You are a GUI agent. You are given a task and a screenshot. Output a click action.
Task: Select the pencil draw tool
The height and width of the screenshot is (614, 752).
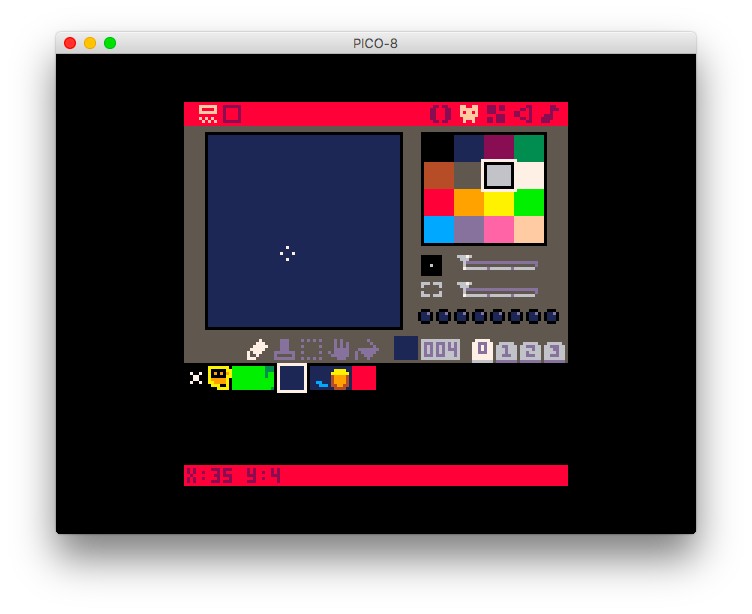257,350
